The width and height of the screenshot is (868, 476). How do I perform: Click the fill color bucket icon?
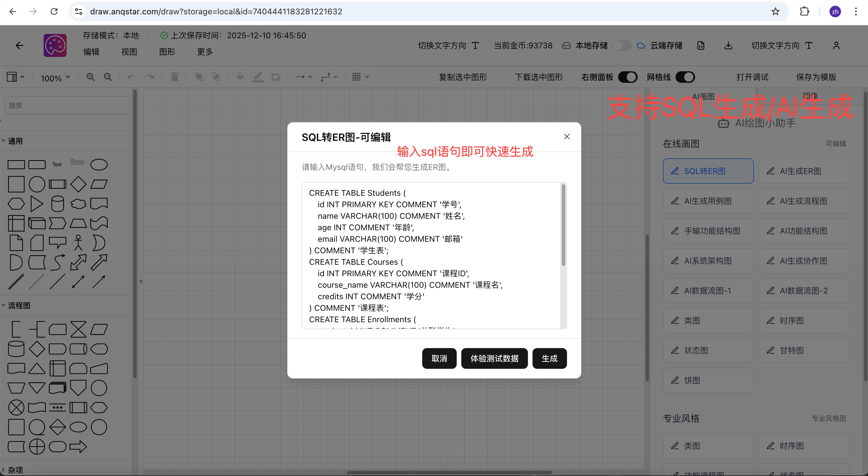click(x=240, y=77)
